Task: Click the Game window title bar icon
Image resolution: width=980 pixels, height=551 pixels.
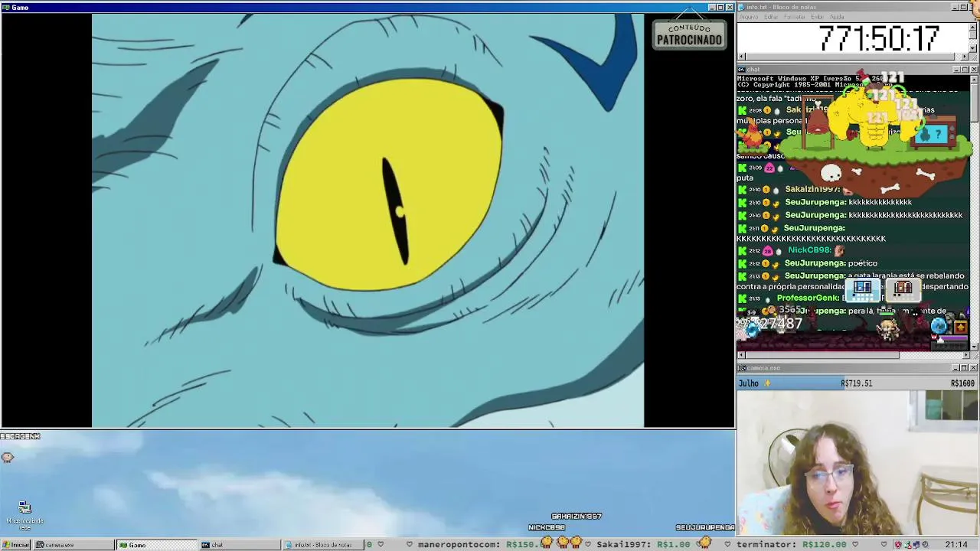Action: tap(6, 8)
